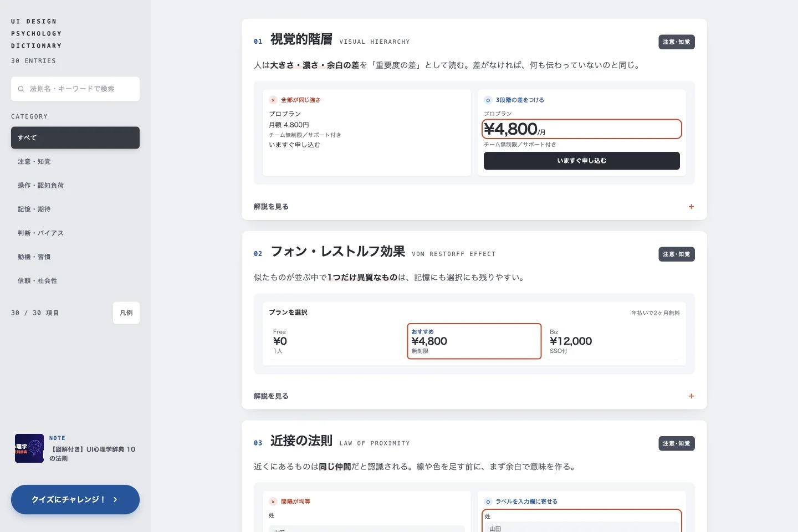Click the 月額 4,800円 text in bad example
This screenshot has width=798, height=532.
pyautogui.click(x=289, y=125)
